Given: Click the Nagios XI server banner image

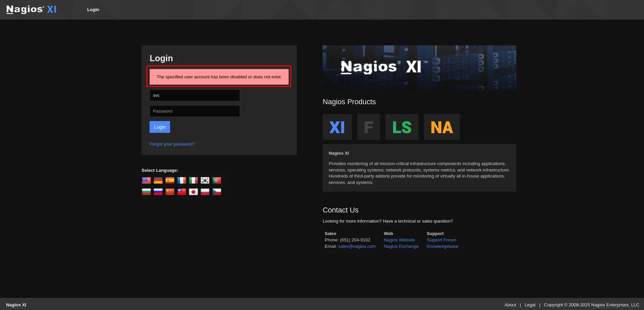Looking at the screenshot, I should click(419, 68).
